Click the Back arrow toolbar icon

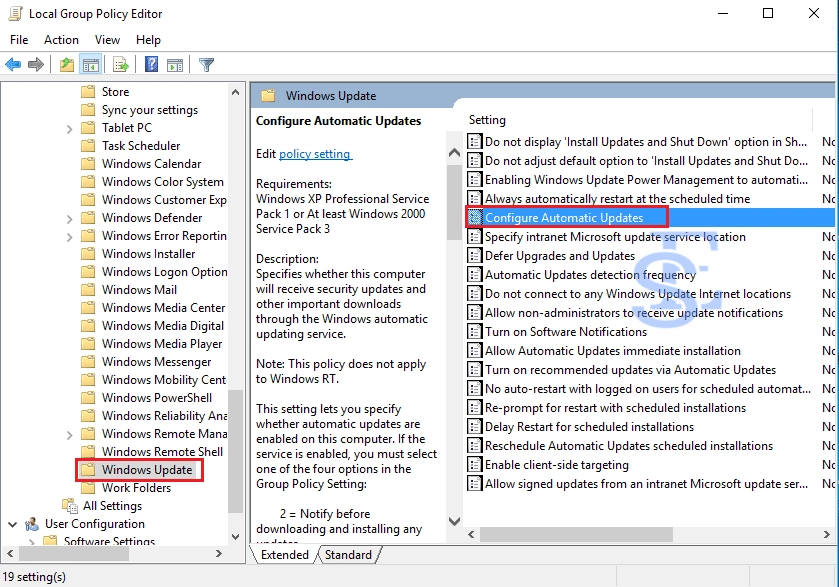(13, 65)
